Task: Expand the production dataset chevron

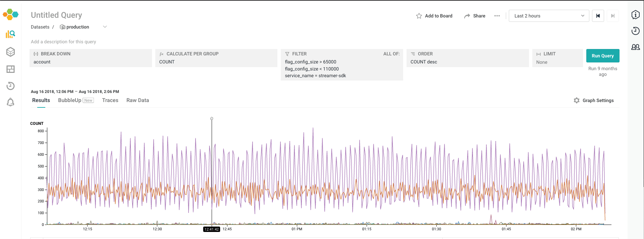Action: (105, 27)
